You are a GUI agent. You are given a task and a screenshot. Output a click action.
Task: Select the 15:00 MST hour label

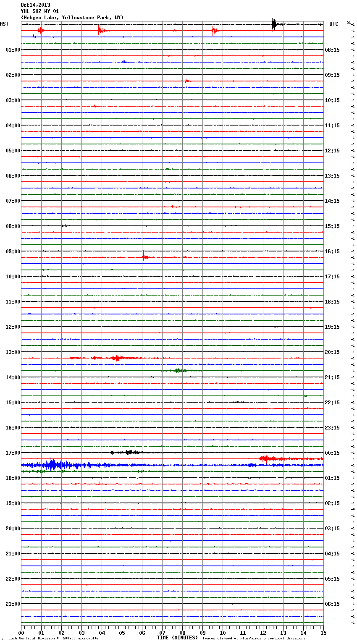pyautogui.click(x=13, y=402)
